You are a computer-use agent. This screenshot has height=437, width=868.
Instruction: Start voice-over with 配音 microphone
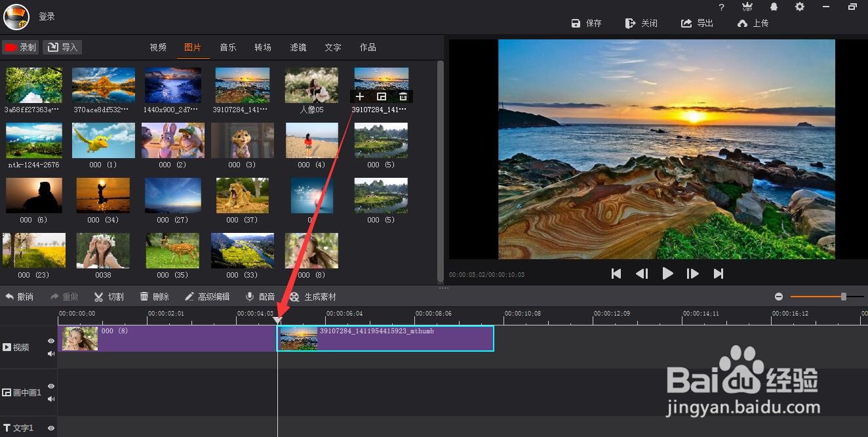[260, 297]
